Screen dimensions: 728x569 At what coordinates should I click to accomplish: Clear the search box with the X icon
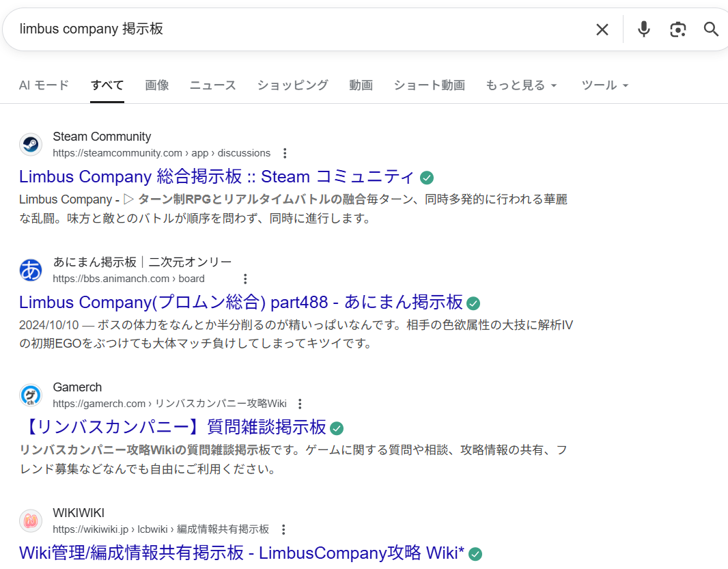point(602,29)
